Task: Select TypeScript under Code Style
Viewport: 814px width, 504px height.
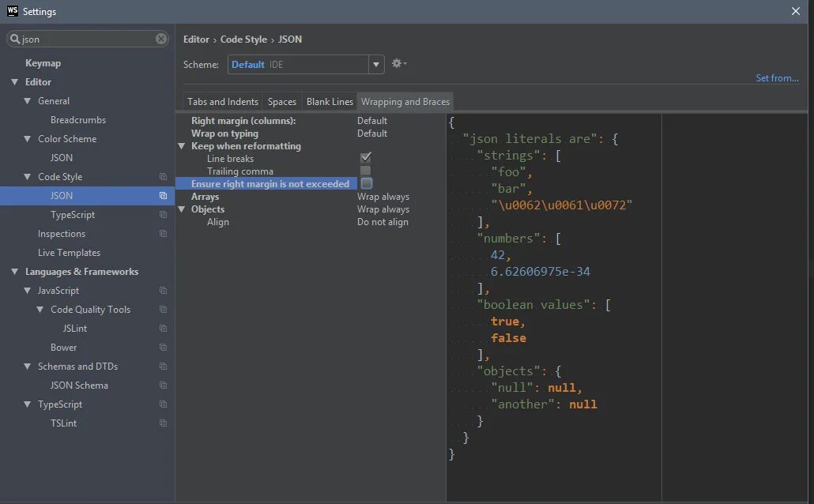Action: click(73, 215)
